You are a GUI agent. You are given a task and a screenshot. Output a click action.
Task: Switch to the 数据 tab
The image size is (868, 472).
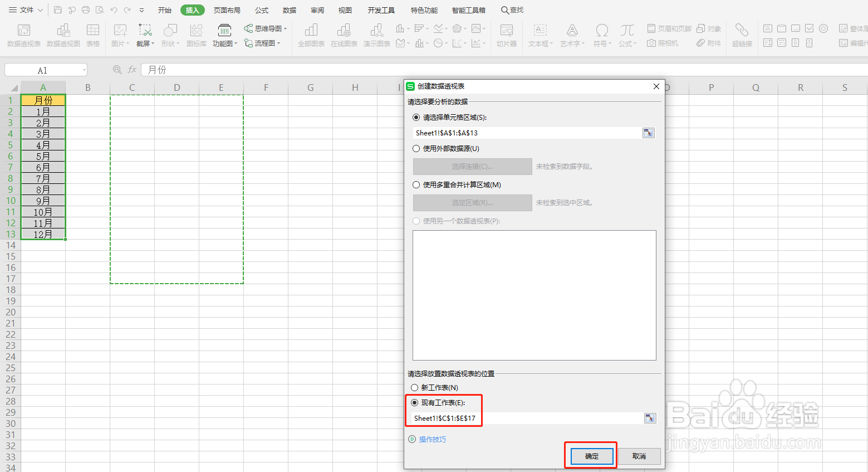[290, 10]
